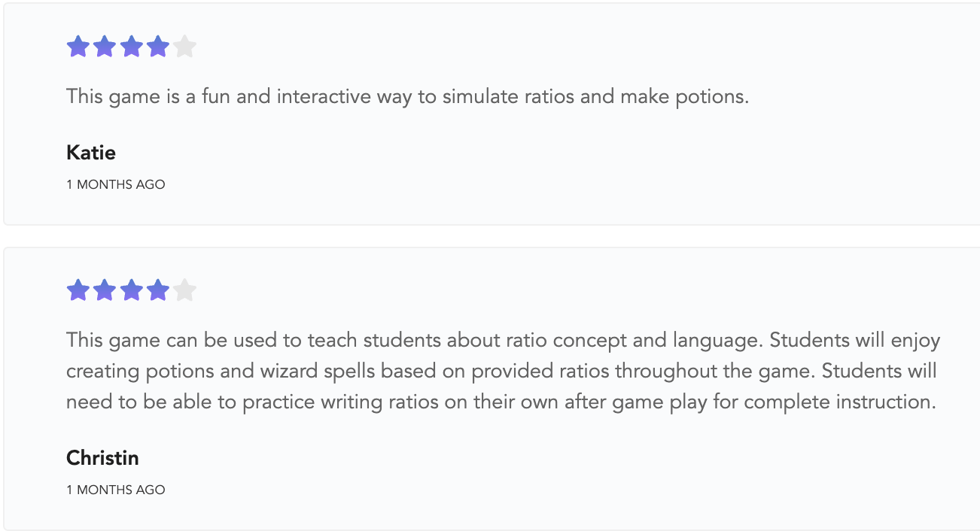Click Katie's review text about simulating ratios
Viewport: 980px width, 531px height.
pos(407,97)
